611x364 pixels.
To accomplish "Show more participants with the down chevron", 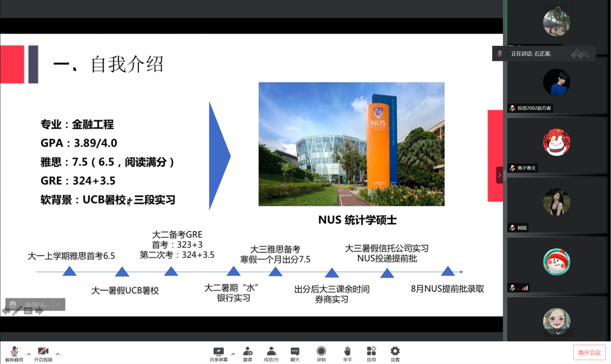I will click(x=558, y=333).
